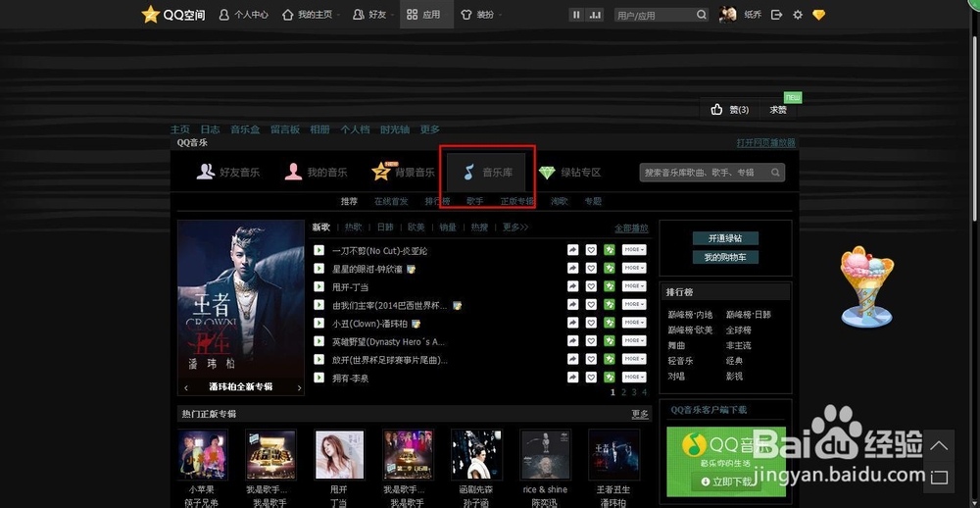Show next album with banner right arrow
Viewport: 980px width, 508px height.
click(299, 388)
